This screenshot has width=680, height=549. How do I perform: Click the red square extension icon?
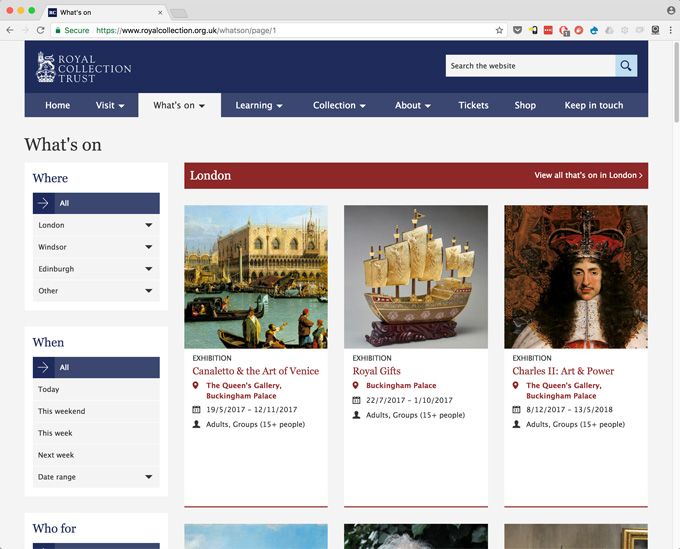coord(548,30)
